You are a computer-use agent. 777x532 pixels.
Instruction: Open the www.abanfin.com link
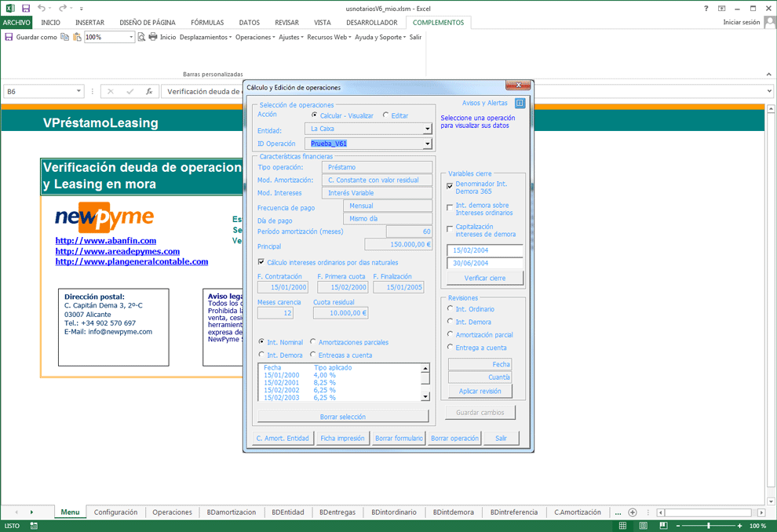pos(105,241)
